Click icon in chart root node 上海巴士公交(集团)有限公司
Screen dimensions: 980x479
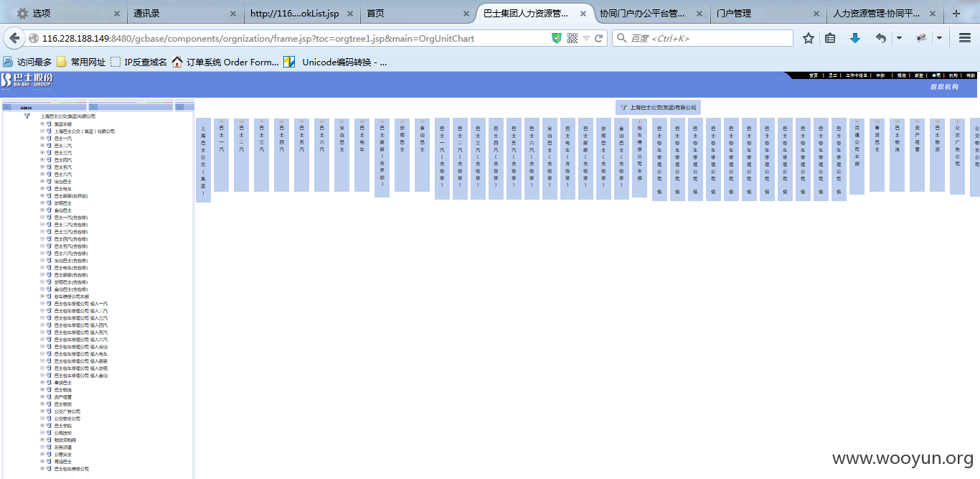click(623, 107)
